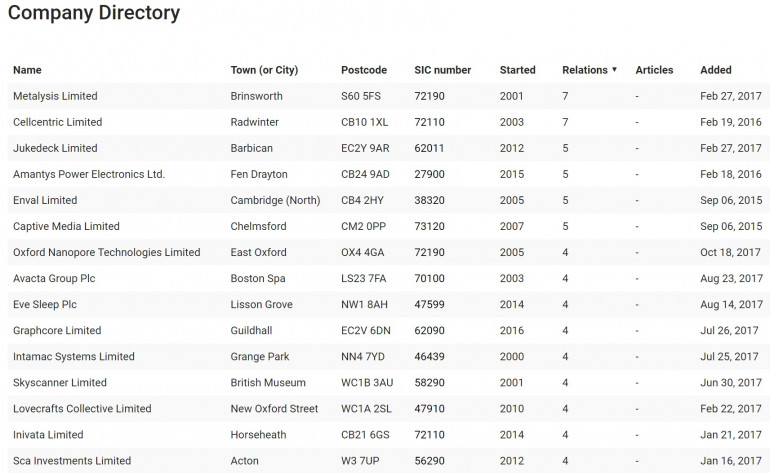
Task: Select town cell 'New Oxford Street'
Action: tap(274, 408)
